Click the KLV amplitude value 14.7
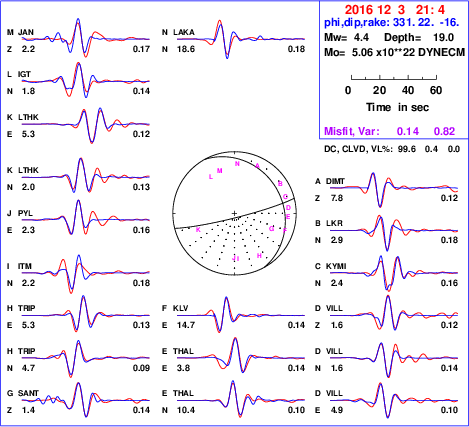This screenshot has height=427, width=469. click(186, 325)
